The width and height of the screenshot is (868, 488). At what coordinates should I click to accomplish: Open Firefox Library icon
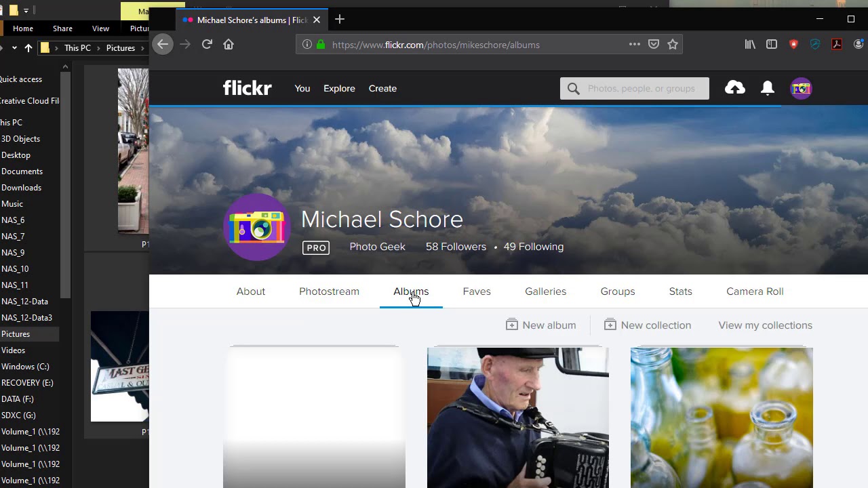coord(750,44)
